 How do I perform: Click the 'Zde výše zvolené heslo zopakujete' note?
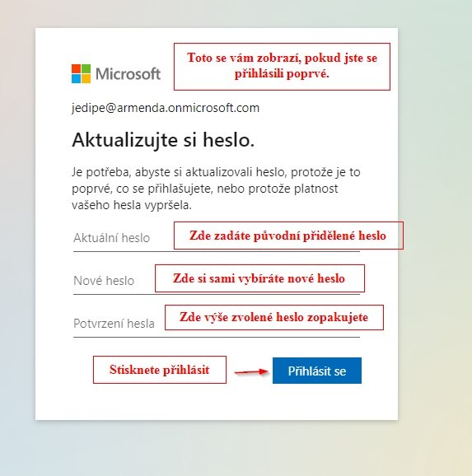(274, 317)
